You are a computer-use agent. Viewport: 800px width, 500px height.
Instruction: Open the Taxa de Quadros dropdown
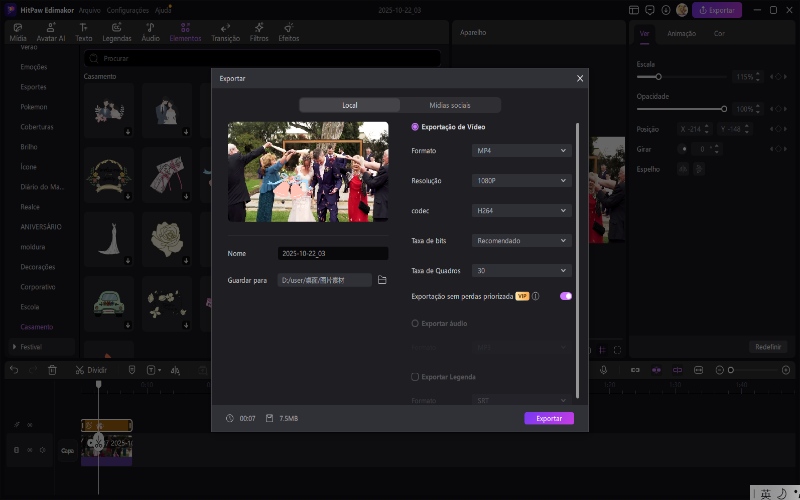click(x=521, y=271)
